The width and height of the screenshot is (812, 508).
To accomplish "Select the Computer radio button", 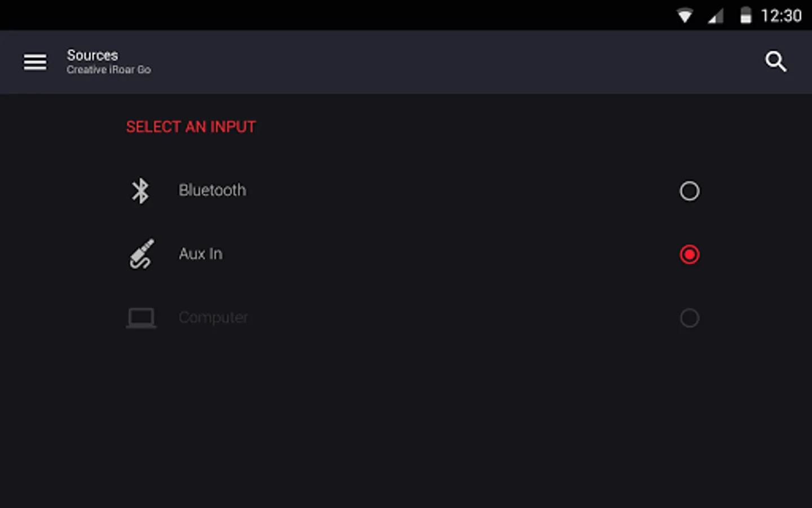I will (x=689, y=318).
